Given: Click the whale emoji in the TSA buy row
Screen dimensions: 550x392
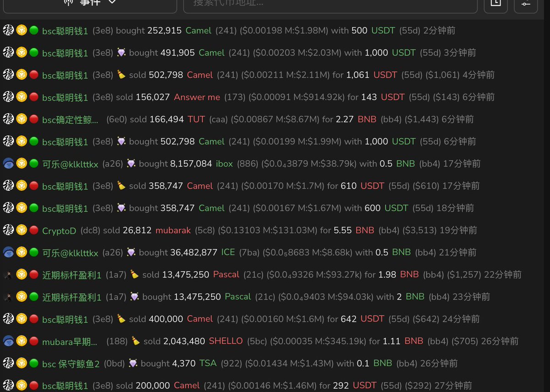Looking at the screenshot, I should point(133,363).
